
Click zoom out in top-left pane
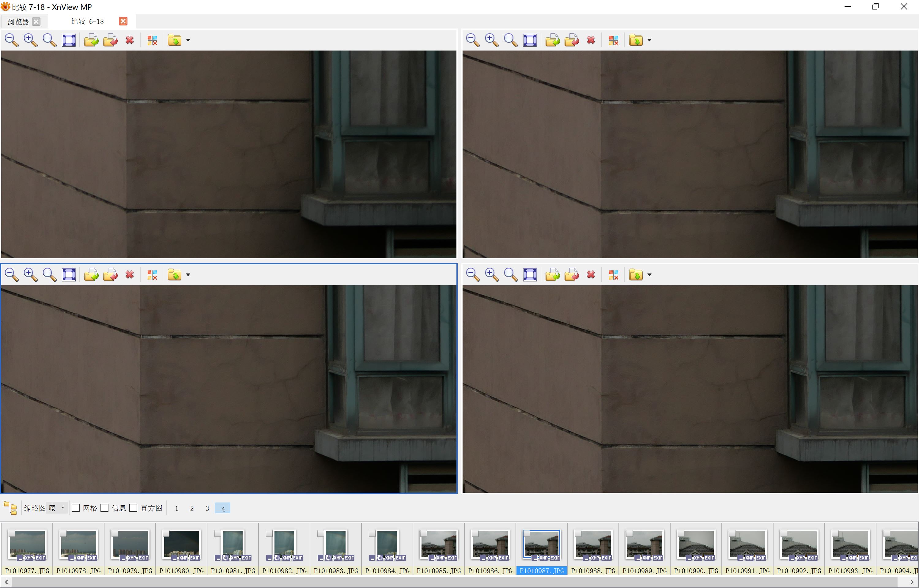[11, 40]
